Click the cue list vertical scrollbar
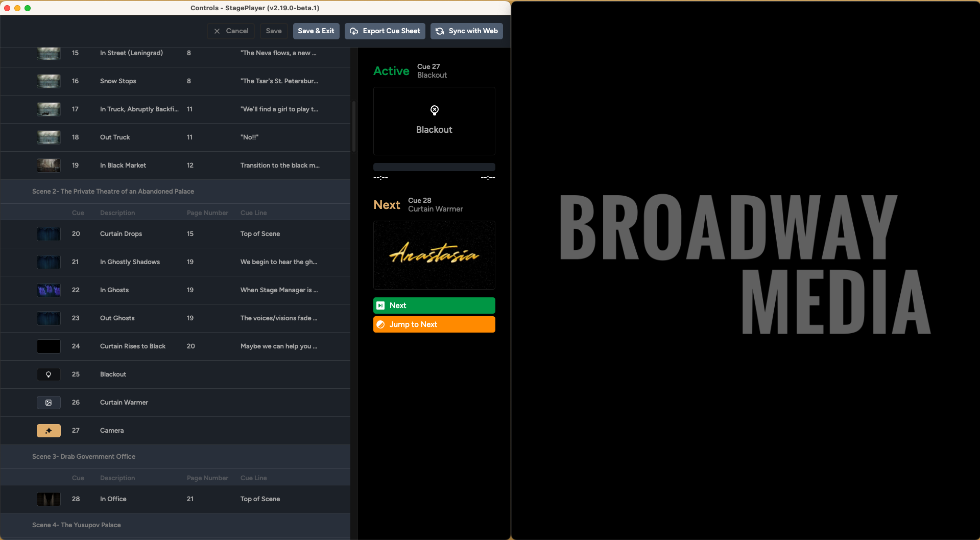 [x=354, y=126]
